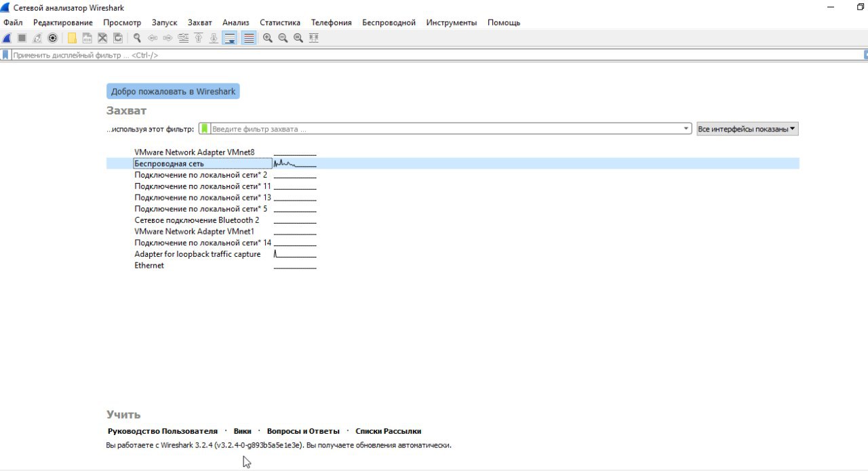Open Руководство Пользователя link
Image resolution: width=868 pixels, height=471 pixels.
163,431
